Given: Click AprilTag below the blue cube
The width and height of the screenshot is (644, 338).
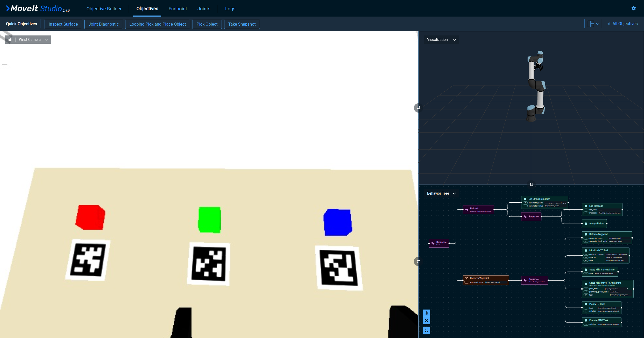Looking at the screenshot, I should (338, 268).
